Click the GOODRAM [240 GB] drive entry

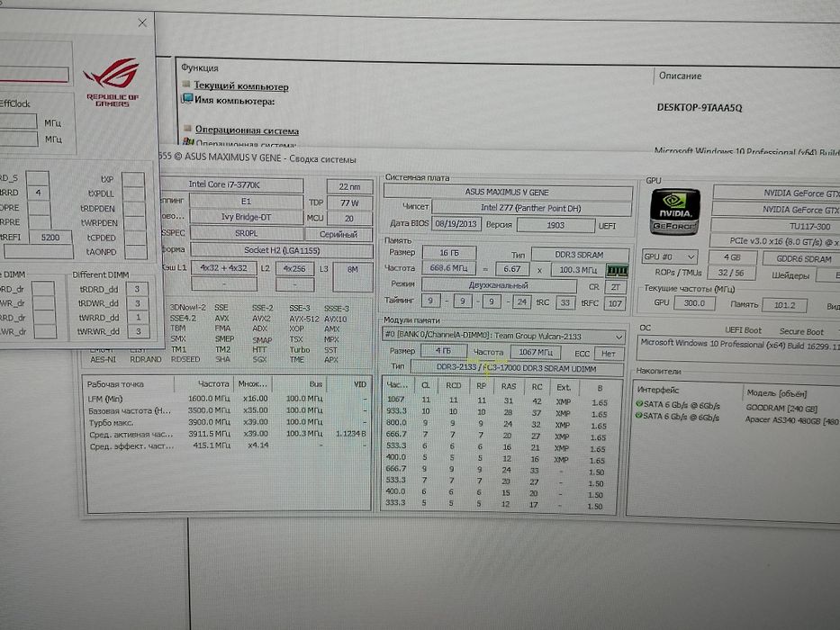[781, 408]
